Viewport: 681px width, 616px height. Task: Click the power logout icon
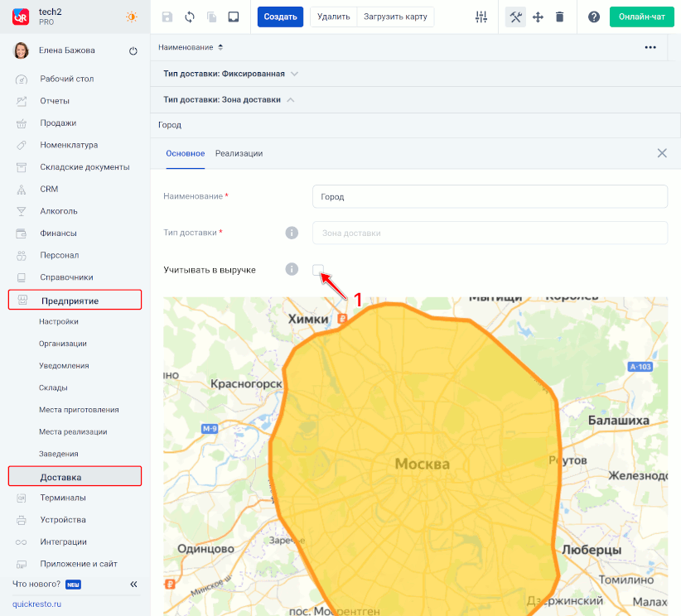[x=133, y=51]
